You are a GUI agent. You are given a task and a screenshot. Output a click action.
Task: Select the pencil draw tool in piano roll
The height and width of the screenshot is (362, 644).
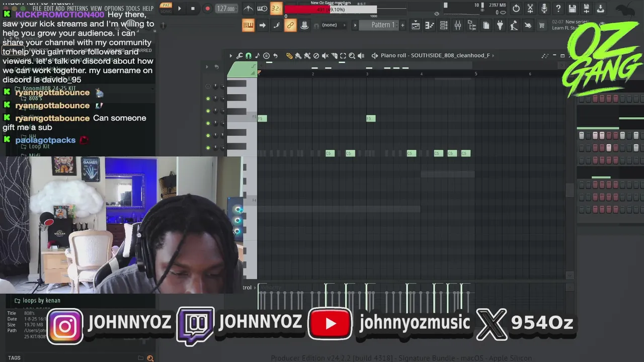pos(289,56)
